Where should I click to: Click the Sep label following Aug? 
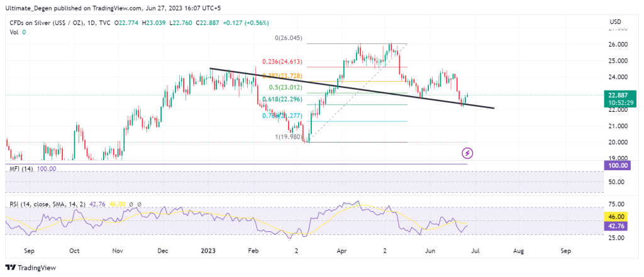tap(566, 251)
